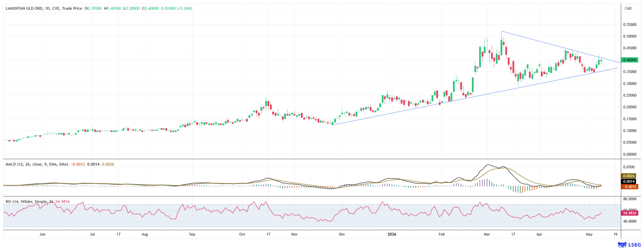The image size is (644, 248).
Task: Click the Sep date label
Action: pyautogui.click(x=192, y=234)
